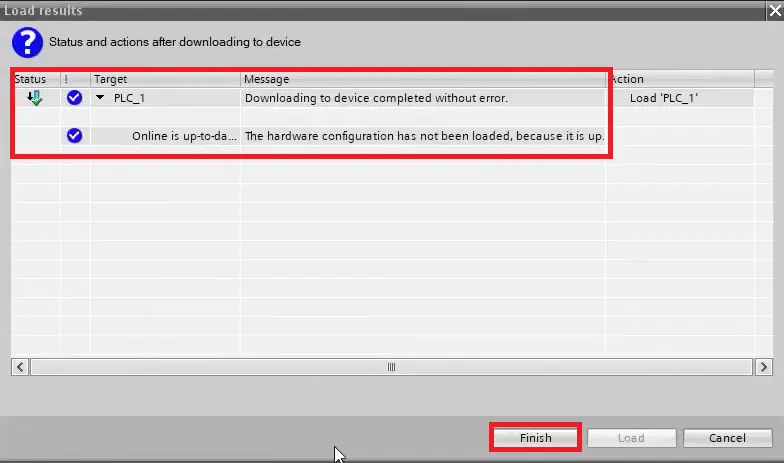
Task: Click the blue question mark dialog icon
Action: (27, 42)
